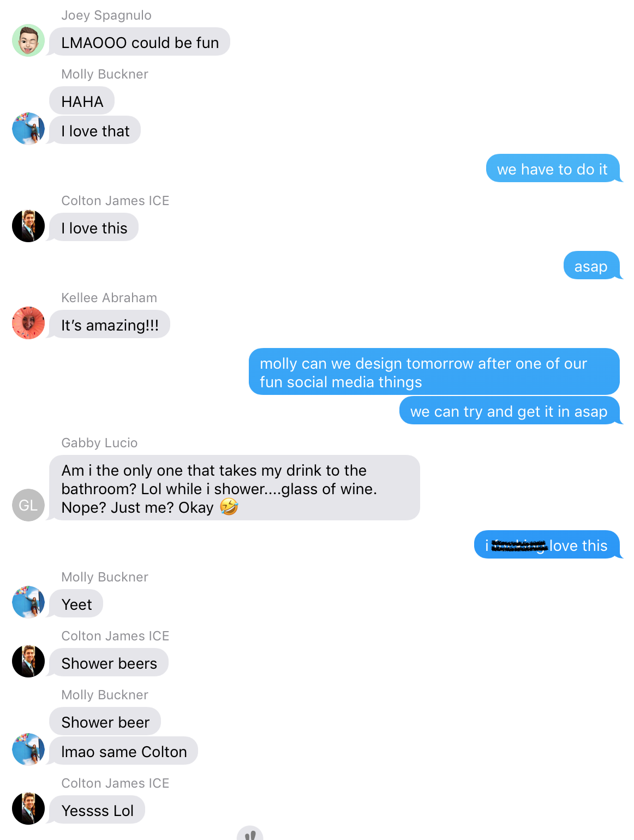Tap Colton James ICE avatar beside 'I love this'
This screenshot has height=840, width=634.
pos(28,226)
